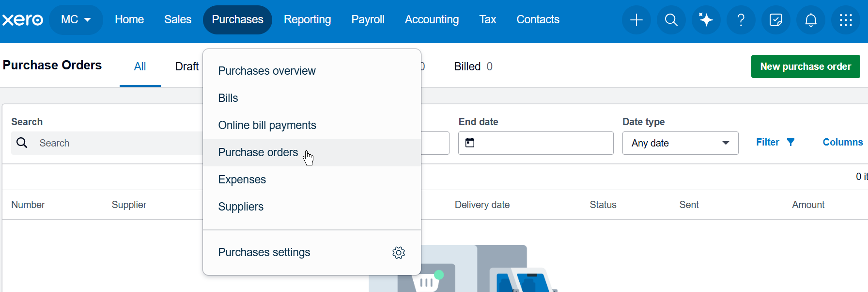Screen dimensions: 868x292
Task: Open the notifications bell
Action: pyautogui.click(x=810, y=20)
